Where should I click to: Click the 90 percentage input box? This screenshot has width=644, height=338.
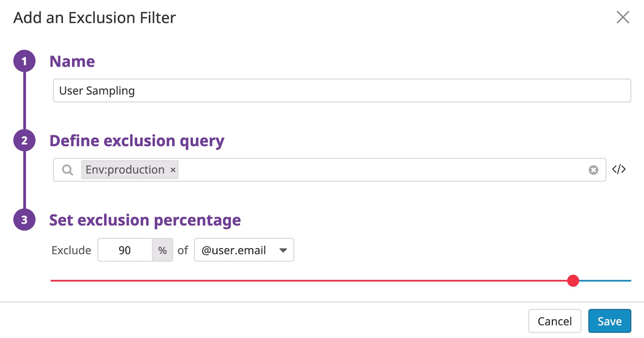(x=125, y=250)
